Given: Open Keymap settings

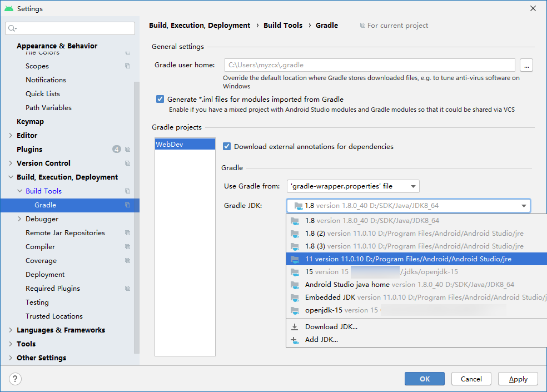Looking at the screenshot, I should tap(31, 121).
